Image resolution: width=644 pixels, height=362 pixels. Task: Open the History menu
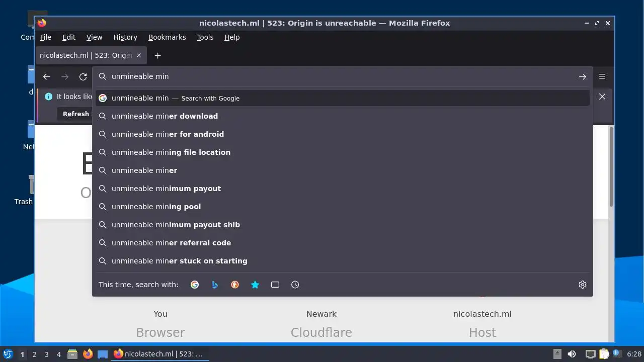[125, 37]
